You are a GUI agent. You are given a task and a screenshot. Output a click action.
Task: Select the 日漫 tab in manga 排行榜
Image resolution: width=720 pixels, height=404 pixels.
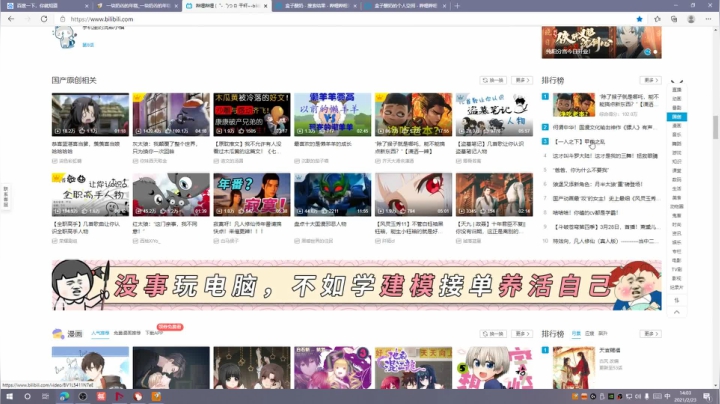pyautogui.click(x=589, y=334)
